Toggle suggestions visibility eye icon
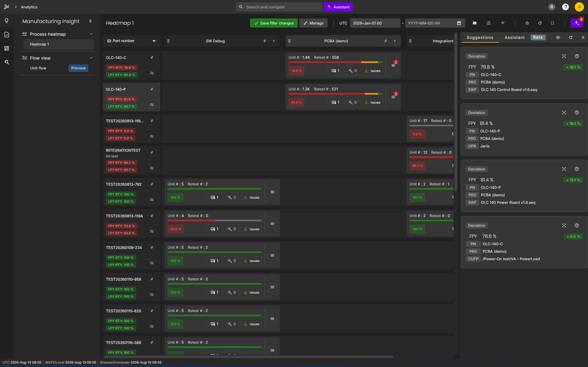Screen dimensions: 588x367 (x=558, y=37)
